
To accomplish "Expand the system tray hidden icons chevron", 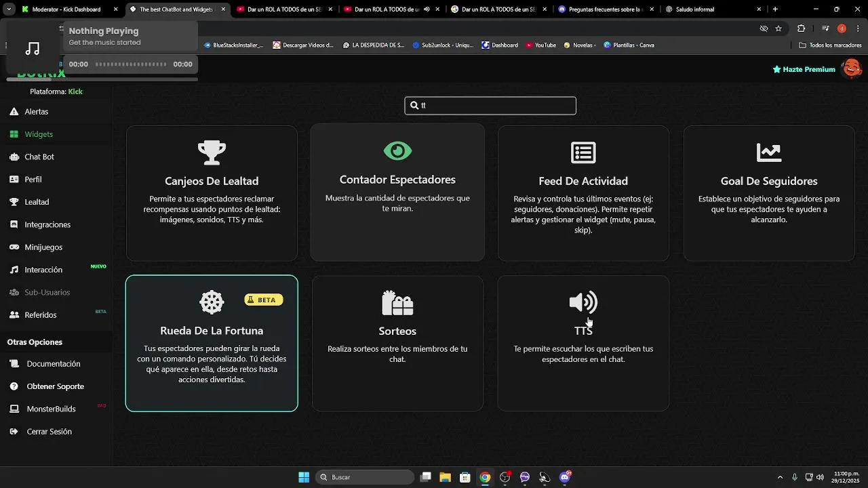I will 780,477.
